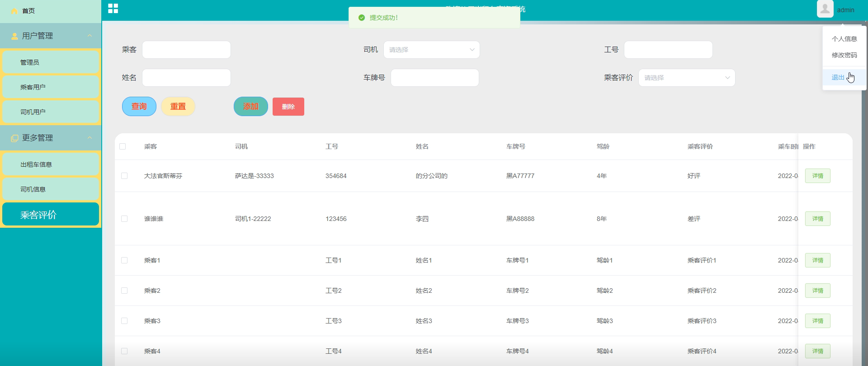Click the red 删除 delete button
The image size is (868, 366).
click(288, 107)
